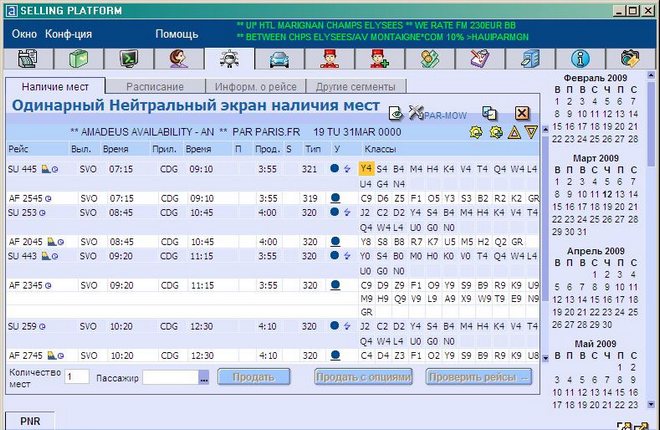Close the availability panel with orange X
Viewport: 660px width, 430px height.
522,113
